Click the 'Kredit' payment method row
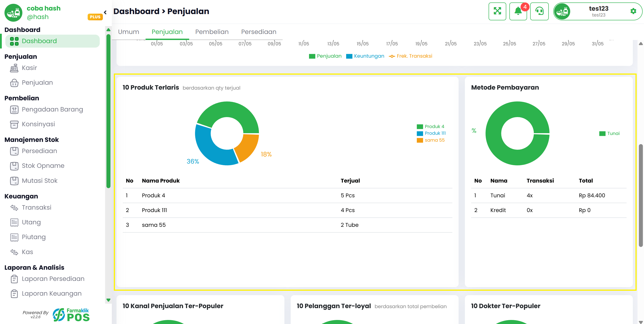 pyautogui.click(x=549, y=210)
